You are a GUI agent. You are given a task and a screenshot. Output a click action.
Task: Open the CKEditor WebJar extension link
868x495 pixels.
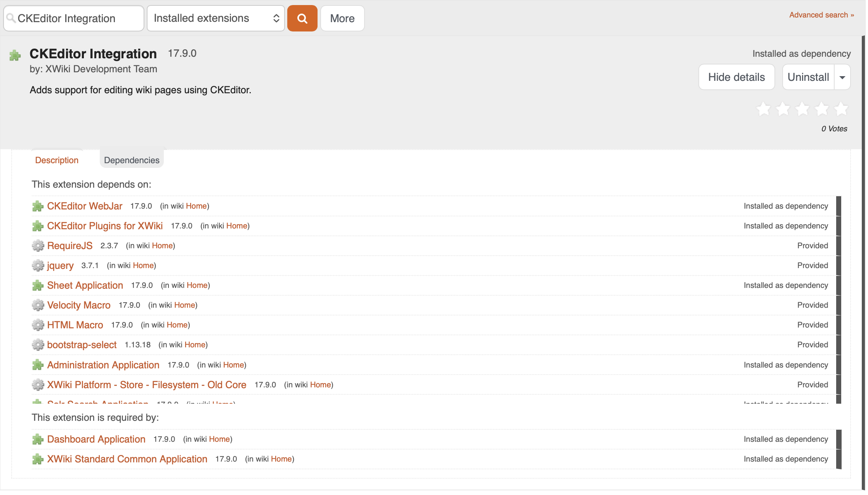pos(85,206)
